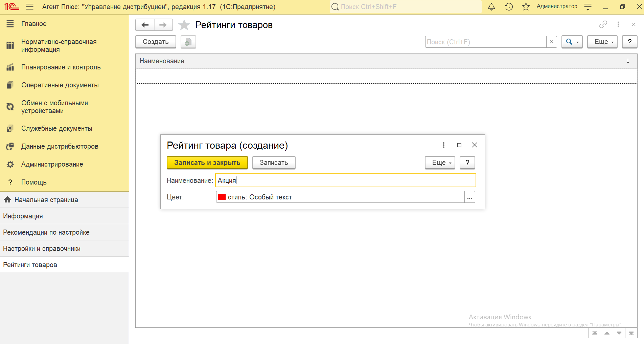The width and height of the screenshot is (644, 344).
Task: Open color chooser ellipsis button
Action: 469,197
